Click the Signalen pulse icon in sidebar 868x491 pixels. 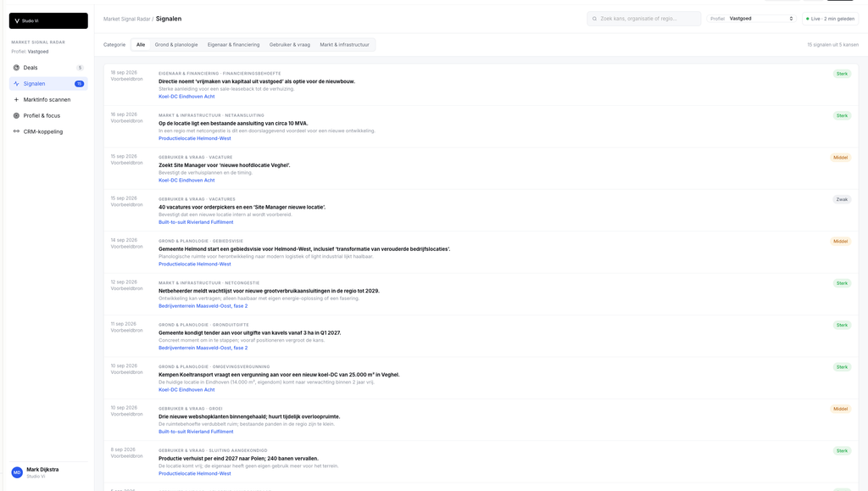point(16,84)
